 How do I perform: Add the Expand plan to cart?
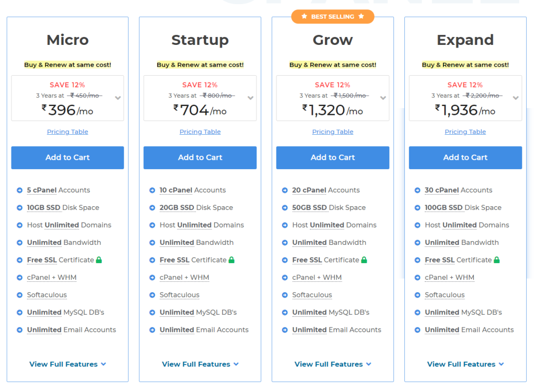coord(465,158)
